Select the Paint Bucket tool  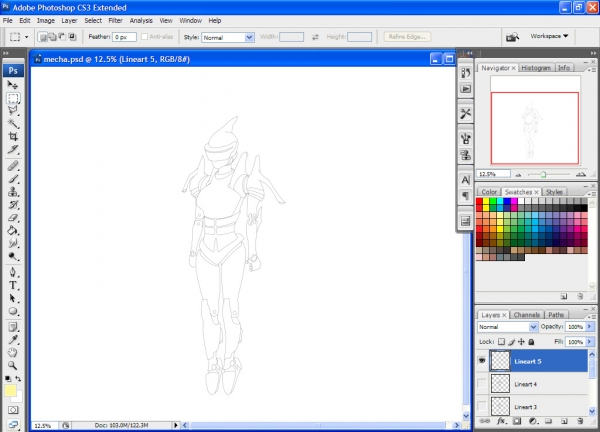(13, 230)
